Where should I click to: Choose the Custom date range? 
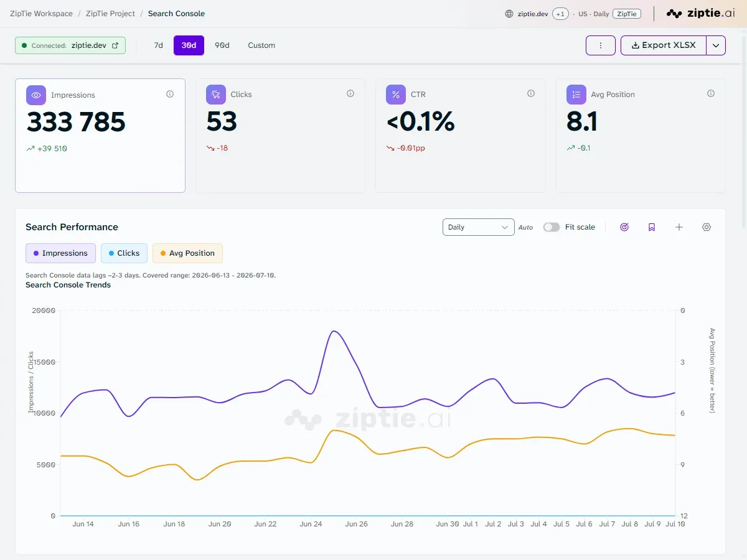click(x=261, y=45)
